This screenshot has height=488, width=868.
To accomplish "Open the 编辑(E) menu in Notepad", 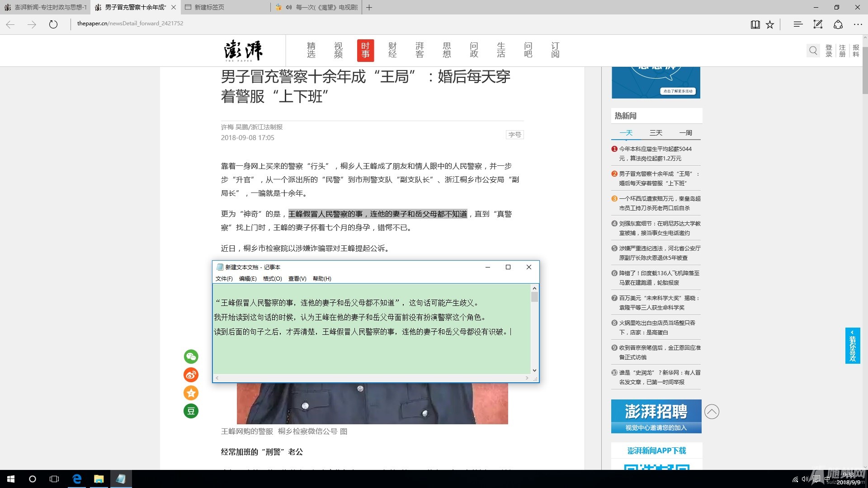I will (248, 279).
